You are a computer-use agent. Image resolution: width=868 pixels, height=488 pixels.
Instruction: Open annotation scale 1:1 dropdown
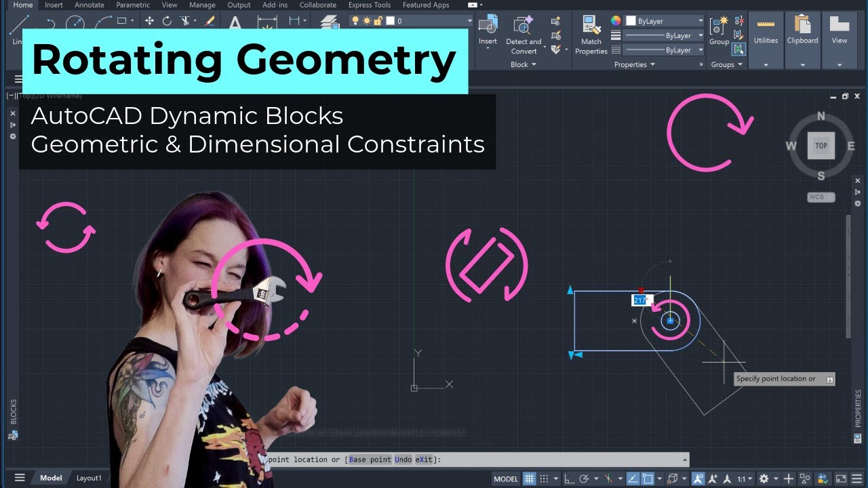click(x=745, y=479)
